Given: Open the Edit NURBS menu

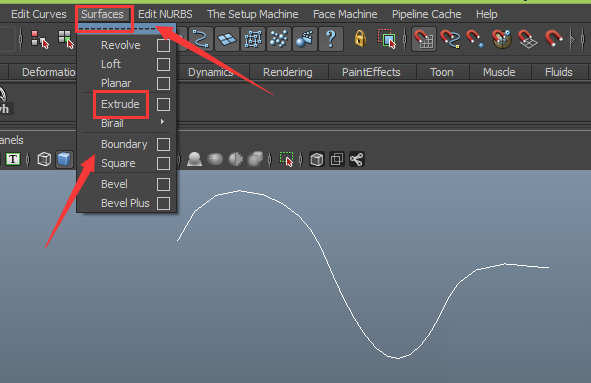Looking at the screenshot, I should [165, 14].
